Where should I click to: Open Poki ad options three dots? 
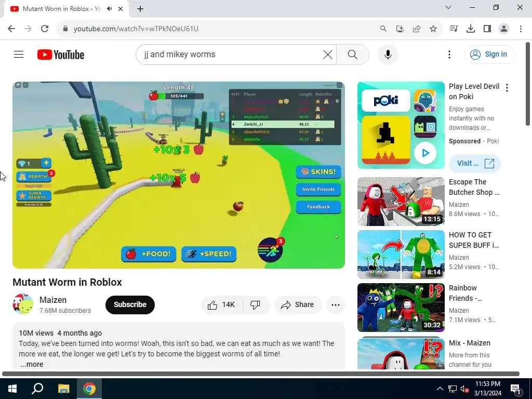coord(507,88)
